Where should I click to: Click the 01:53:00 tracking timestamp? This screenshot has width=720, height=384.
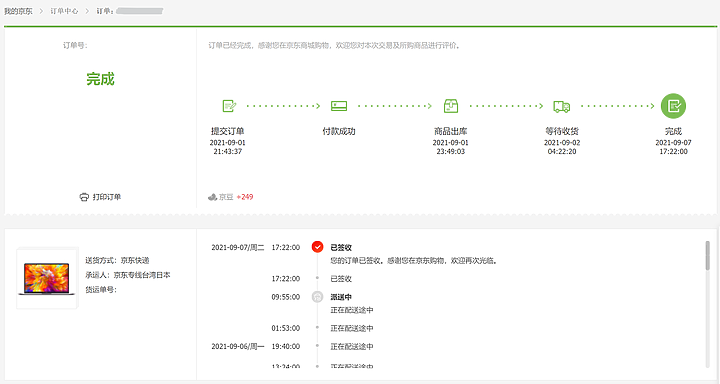(x=286, y=328)
